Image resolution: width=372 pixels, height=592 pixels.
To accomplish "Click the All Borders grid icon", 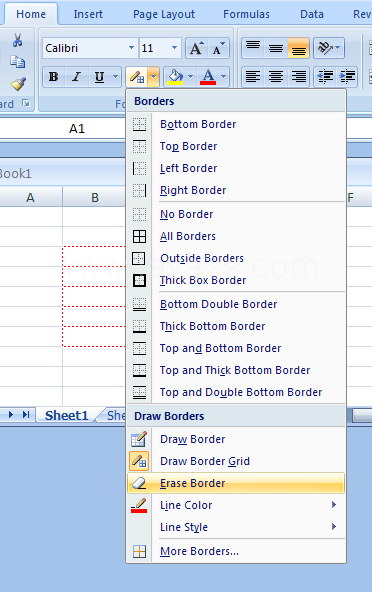I will click(x=139, y=236).
